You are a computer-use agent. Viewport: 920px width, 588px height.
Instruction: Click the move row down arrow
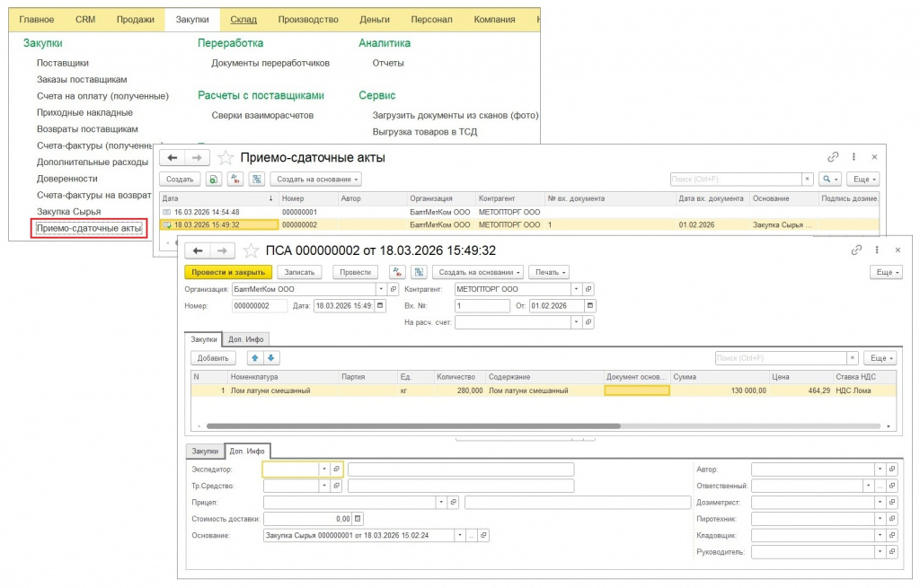point(270,357)
